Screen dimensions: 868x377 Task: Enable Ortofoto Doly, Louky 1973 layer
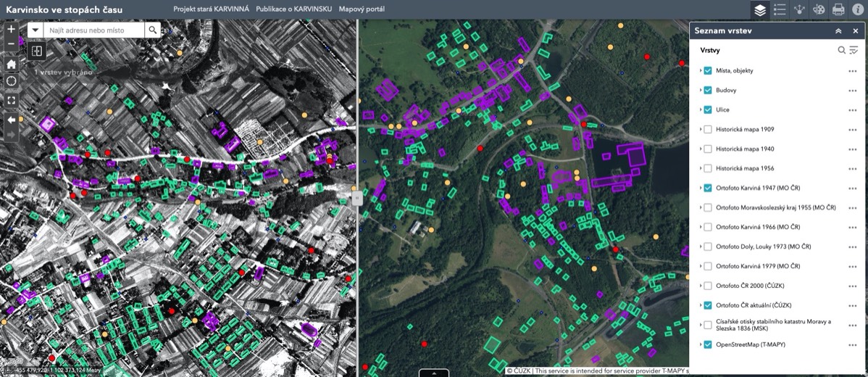tap(707, 246)
